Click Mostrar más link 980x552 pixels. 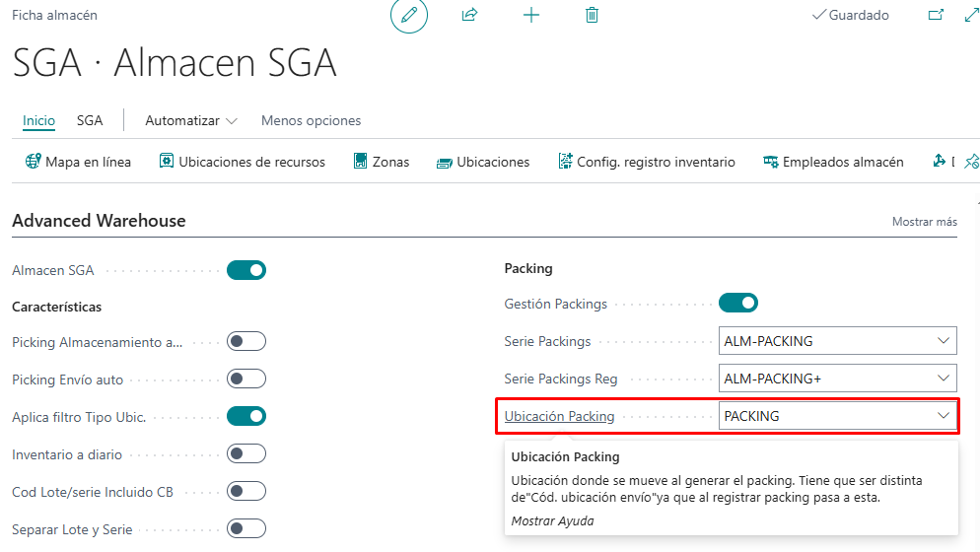point(924,222)
